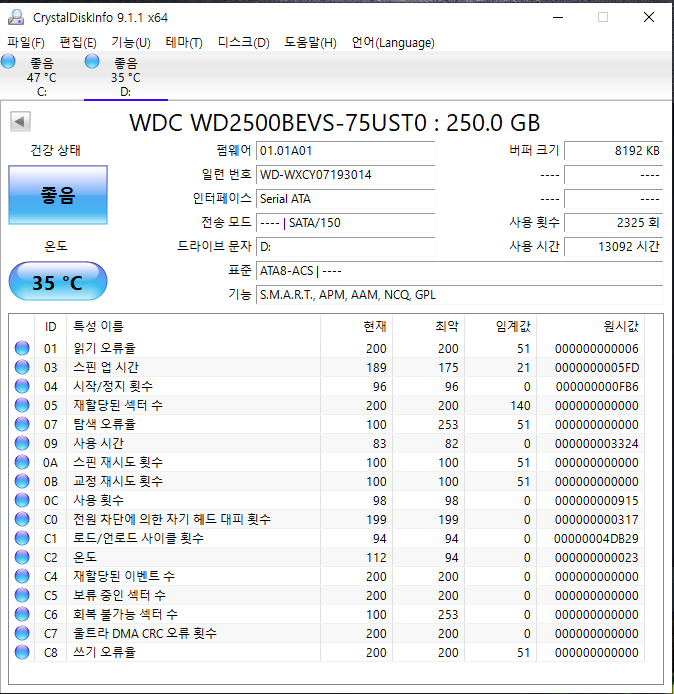Click the 최악 column header
The width and height of the screenshot is (674, 694).
pyautogui.click(x=428, y=327)
